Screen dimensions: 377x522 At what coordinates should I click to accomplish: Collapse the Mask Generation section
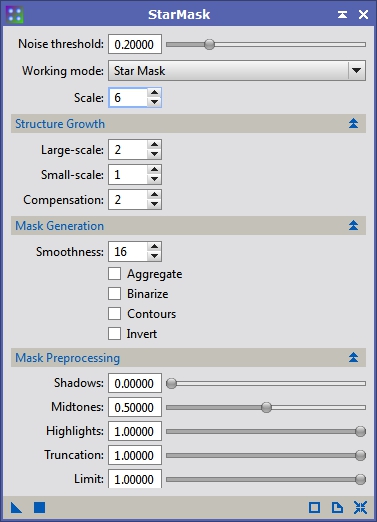[353, 226]
